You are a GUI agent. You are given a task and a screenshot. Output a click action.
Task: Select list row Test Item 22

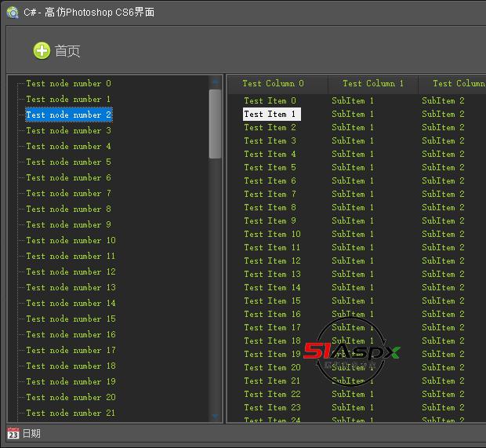[273, 395]
